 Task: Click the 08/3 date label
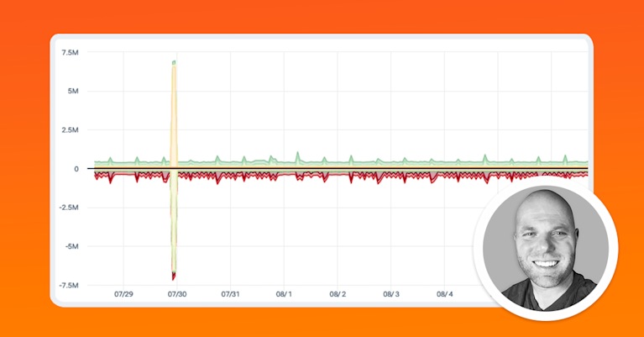pyautogui.click(x=391, y=294)
